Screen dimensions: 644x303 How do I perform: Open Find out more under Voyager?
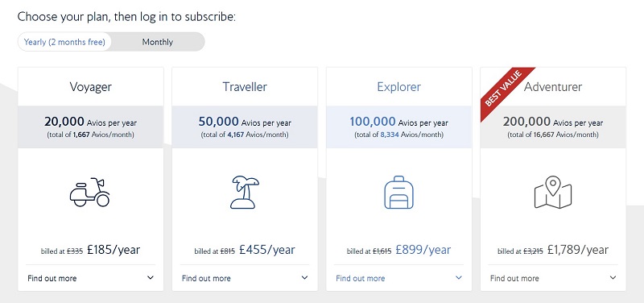tap(52, 278)
